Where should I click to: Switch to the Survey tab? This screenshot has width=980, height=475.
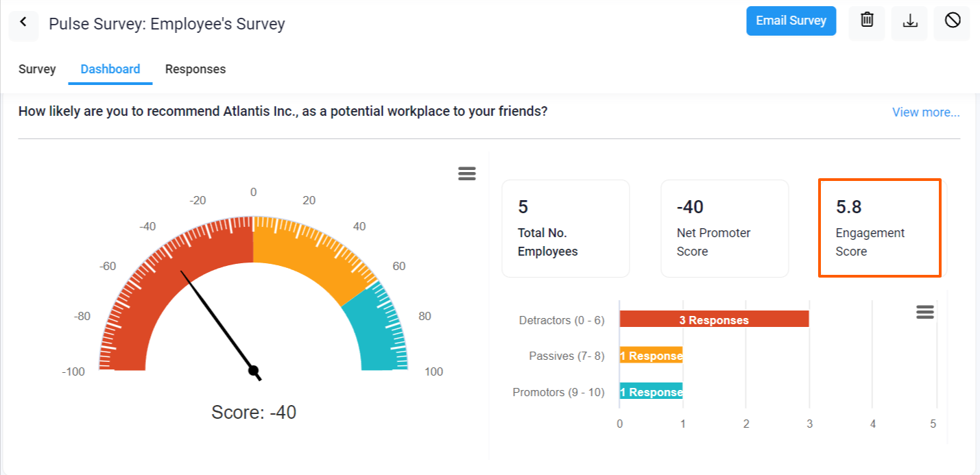pyautogui.click(x=36, y=69)
